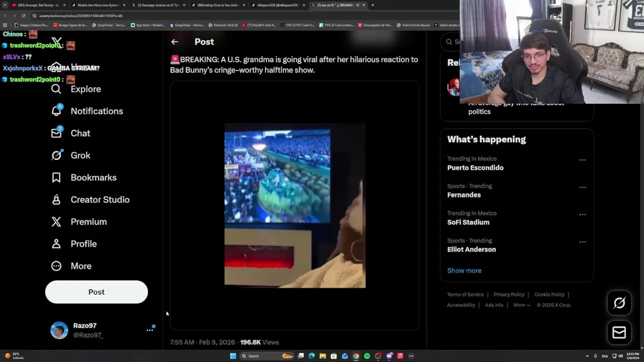Open options for Fernandes trend
Viewport: 644px width, 362px height.
(582, 187)
